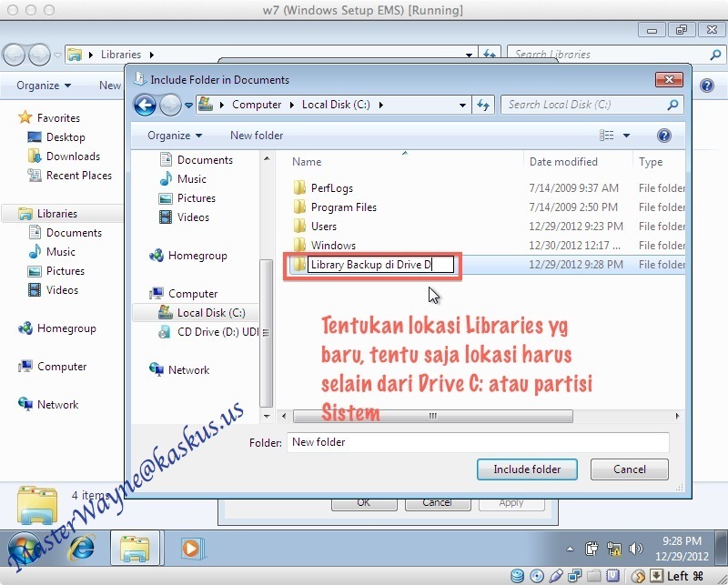
Task: Select Music in dialog navigation pane
Action: point(191,179)
